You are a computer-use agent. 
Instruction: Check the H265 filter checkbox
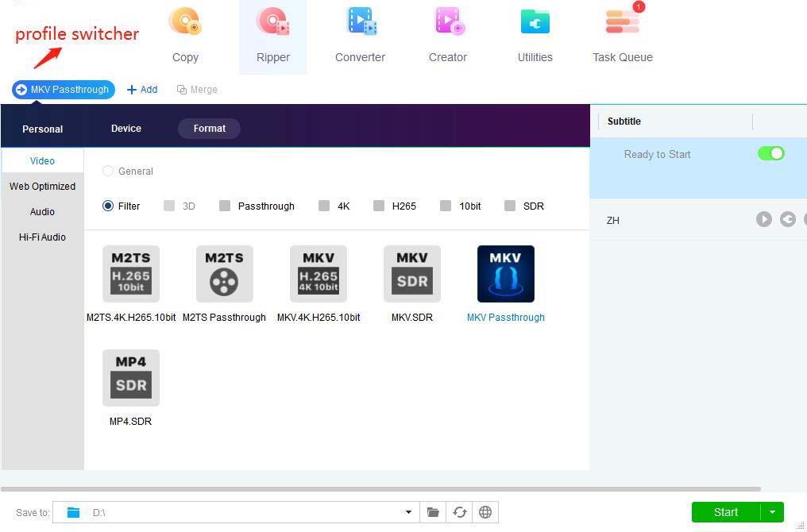(379, 206)
